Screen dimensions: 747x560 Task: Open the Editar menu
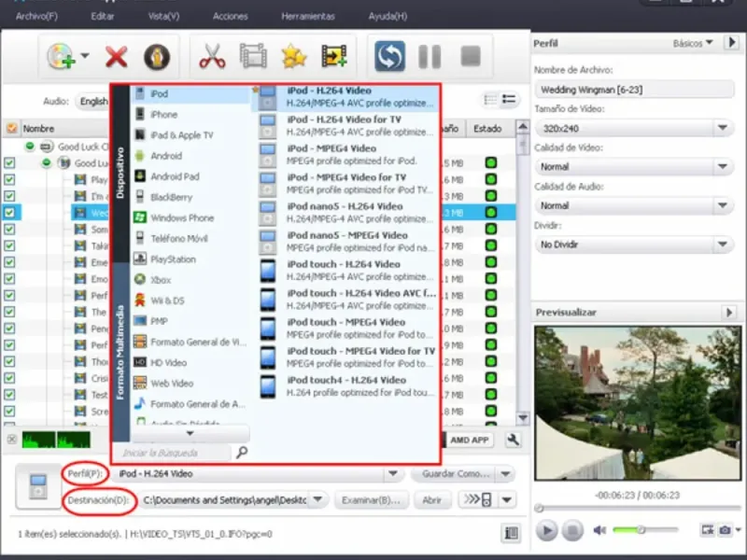pyautogui.click(x=103, y=16)
